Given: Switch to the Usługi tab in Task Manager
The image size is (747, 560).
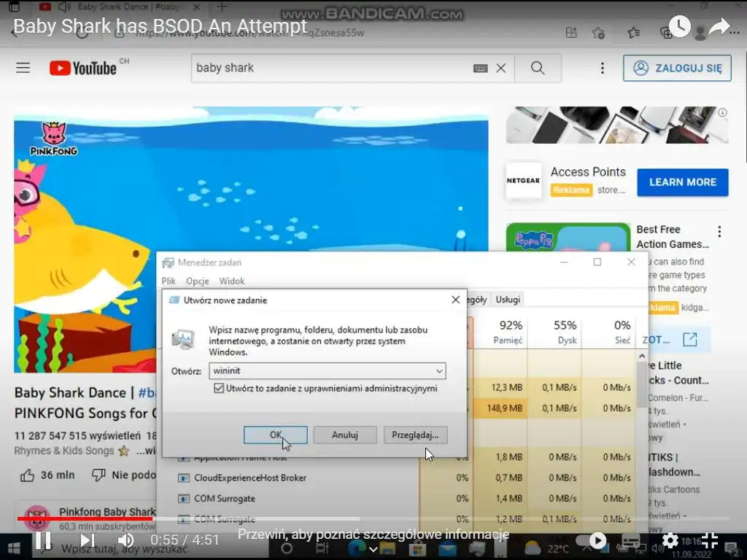Looking at the screenshot, I should click(x=508, y=300).
